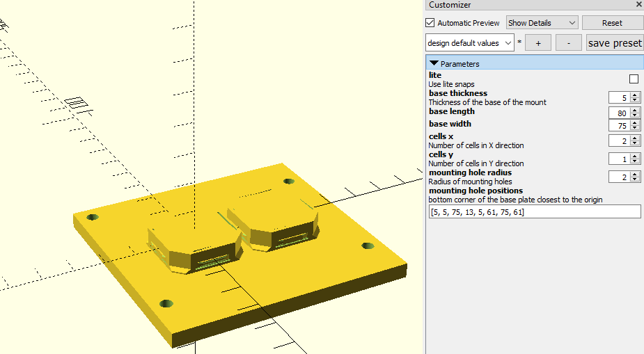The width and height of the screenshot is (644, 354).
Task: Remove the preset with minus button
Action: [569, 43]
